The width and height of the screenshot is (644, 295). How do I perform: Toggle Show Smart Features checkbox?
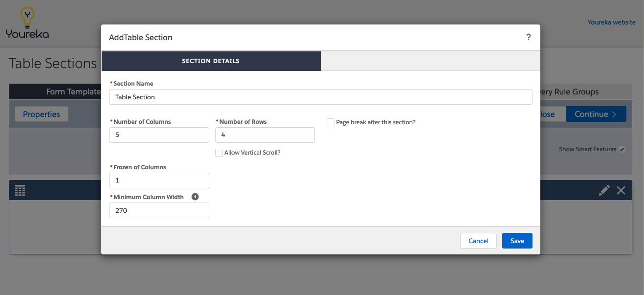click(622, 149)
